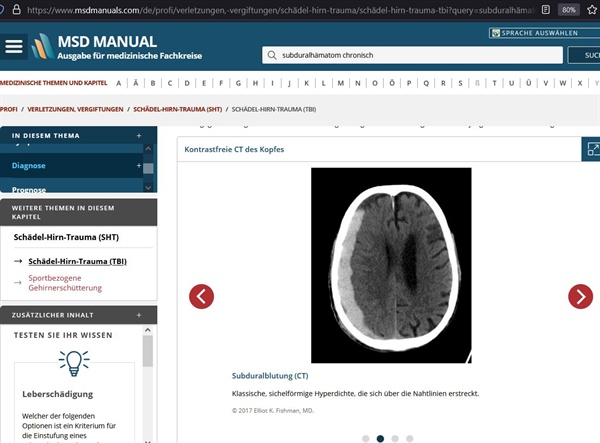
Task: Select the second carousel dot
Action: tap(380, 438)
